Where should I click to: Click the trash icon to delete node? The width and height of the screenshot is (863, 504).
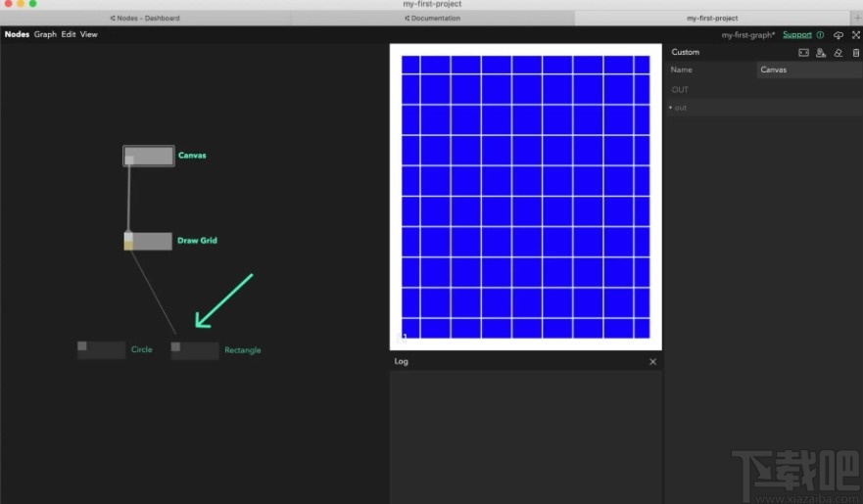tap(856, 53)
